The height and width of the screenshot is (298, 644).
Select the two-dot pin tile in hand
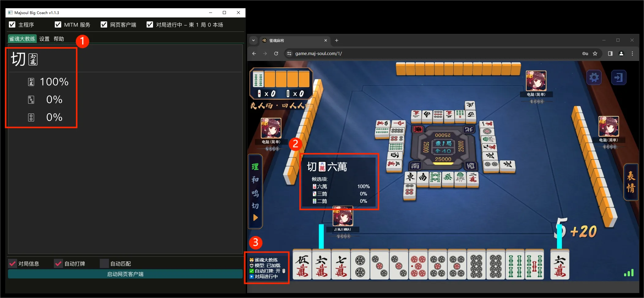(x=360, y=265)
